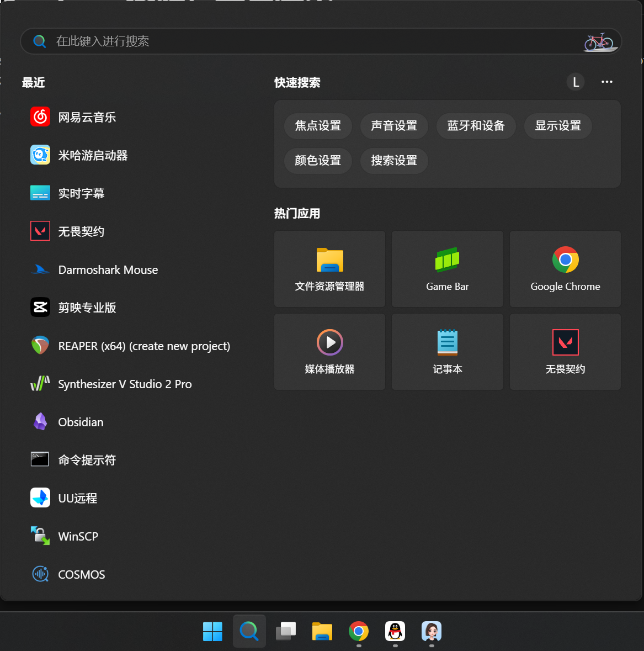The image size is (644, 651).
Task: Click the "UU远程" text label
Action: pyautogui.click(x=78, y=498)
